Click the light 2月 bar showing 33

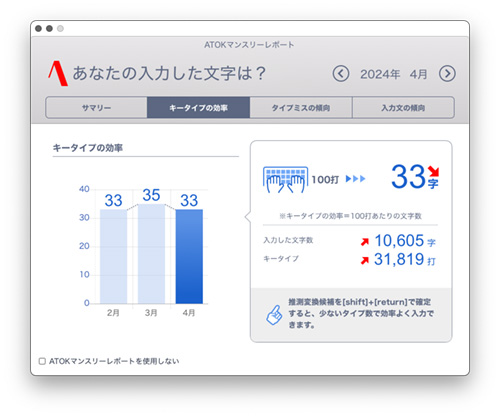113,256
